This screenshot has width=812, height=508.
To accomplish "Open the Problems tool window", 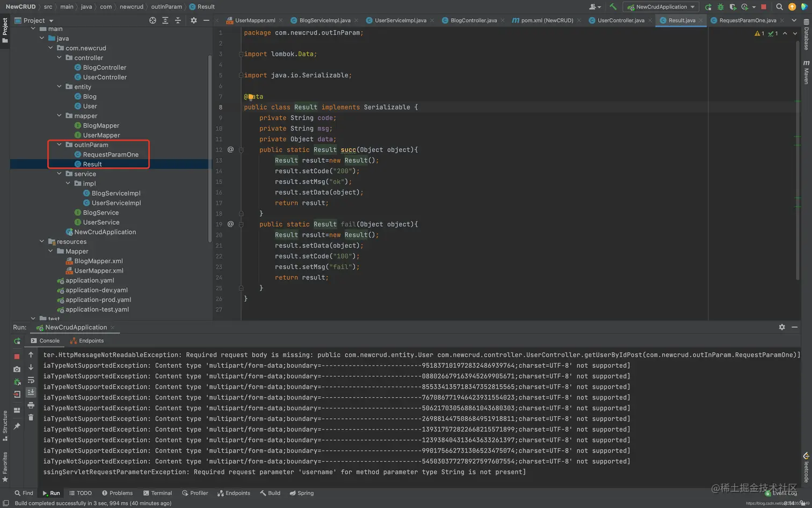I will pos(117,493).
